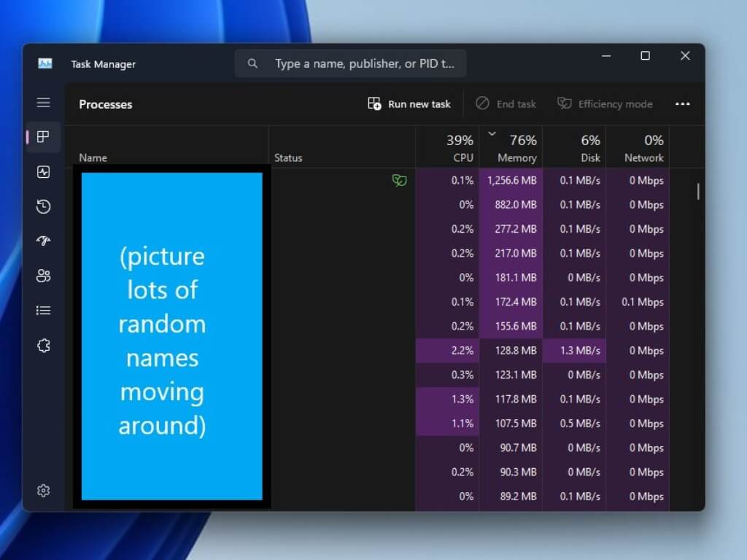Click the Task Manager app icon

pos(45,63)
